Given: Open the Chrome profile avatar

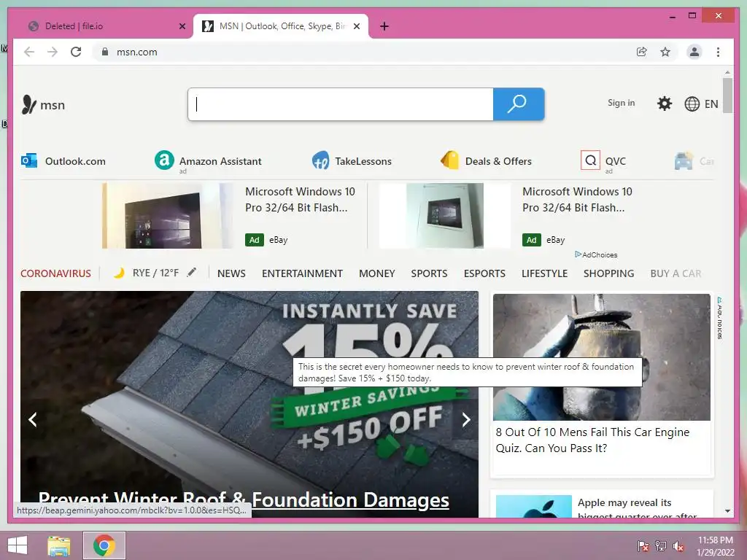Looking at the screenshot, I should [694, 52].
